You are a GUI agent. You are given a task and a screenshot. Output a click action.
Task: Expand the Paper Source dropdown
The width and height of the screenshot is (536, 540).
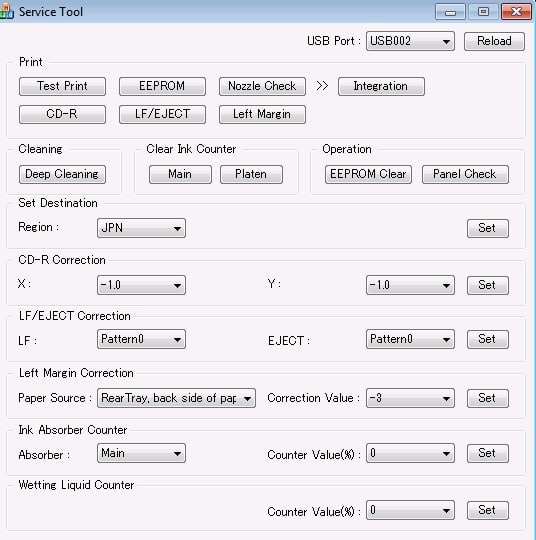pos(176,398)
